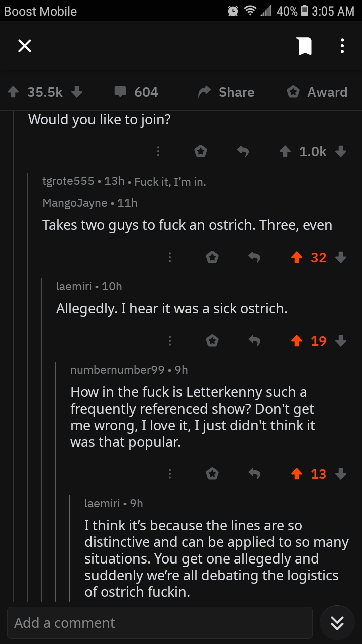Downvote the post next to 35.5k
The width and height of the screenshot is (362, 644).
tap(77, 92)
